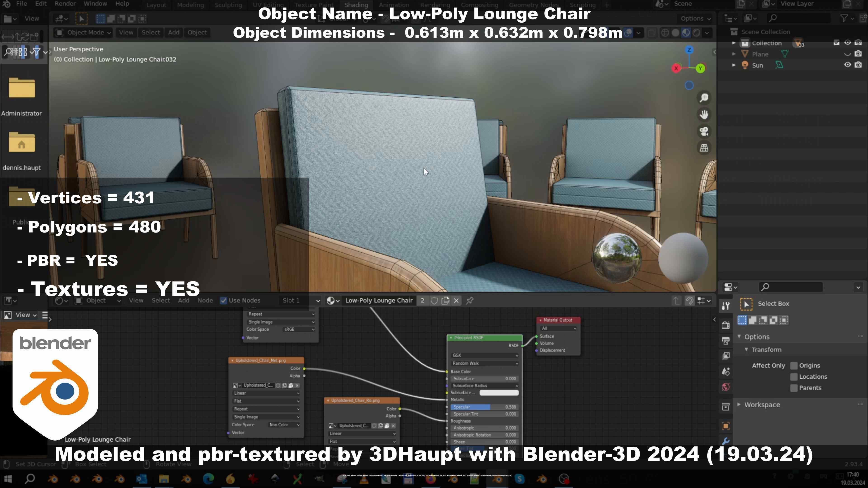This screenshot has width=868, height=488.
Task: Open the Object properties orange square tab
Action: click(726, 426)
